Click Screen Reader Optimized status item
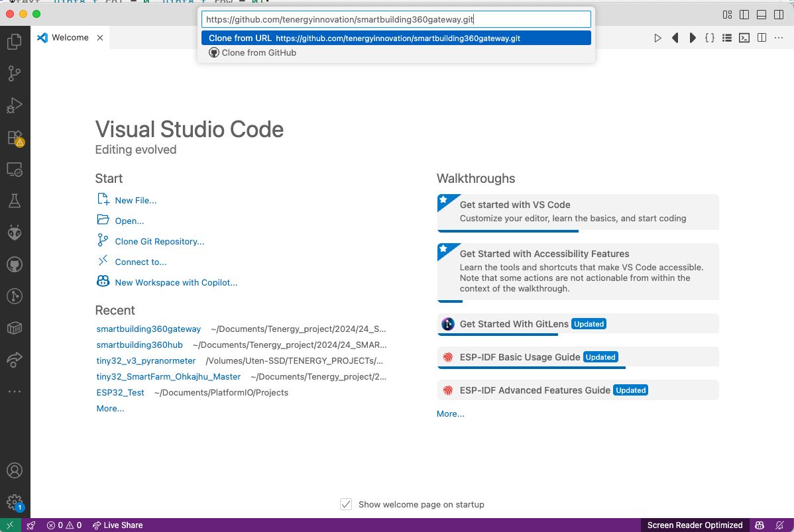794x532 pixels. [x=695, y=525]
